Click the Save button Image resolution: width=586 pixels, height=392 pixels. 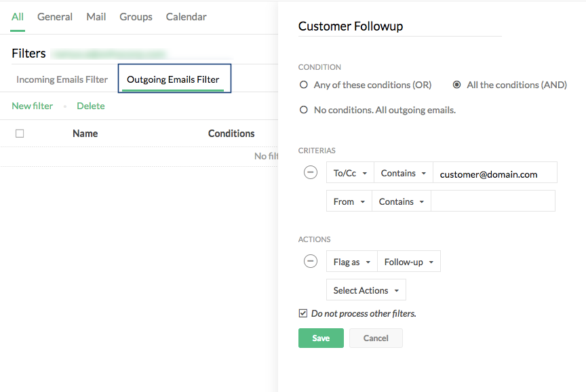[321, 338]
